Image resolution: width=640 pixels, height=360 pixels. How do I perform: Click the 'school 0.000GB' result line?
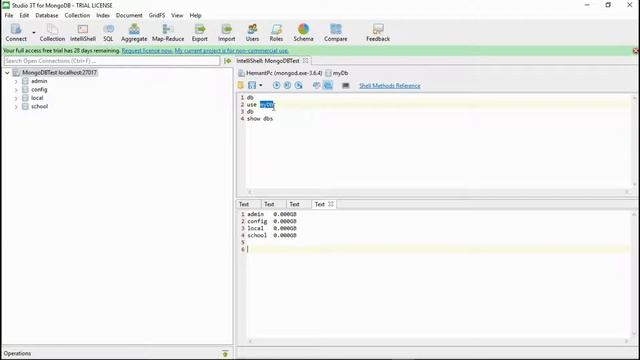(272, 236)
